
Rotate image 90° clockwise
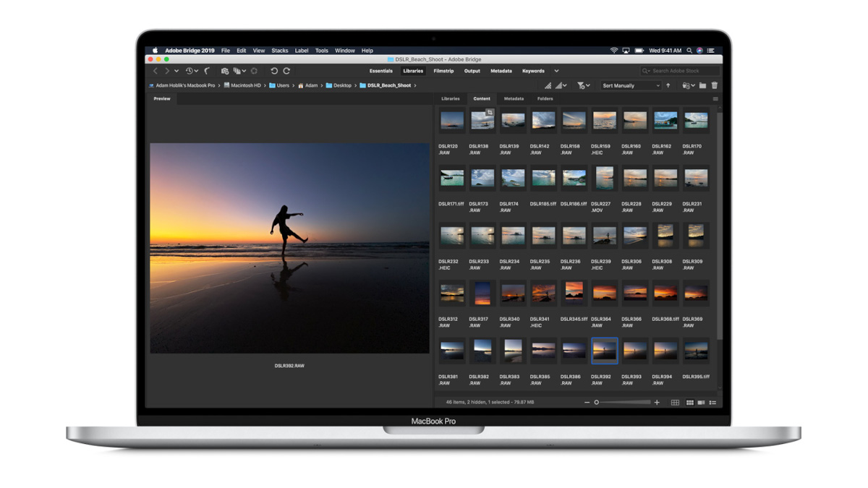pos(286,71)
